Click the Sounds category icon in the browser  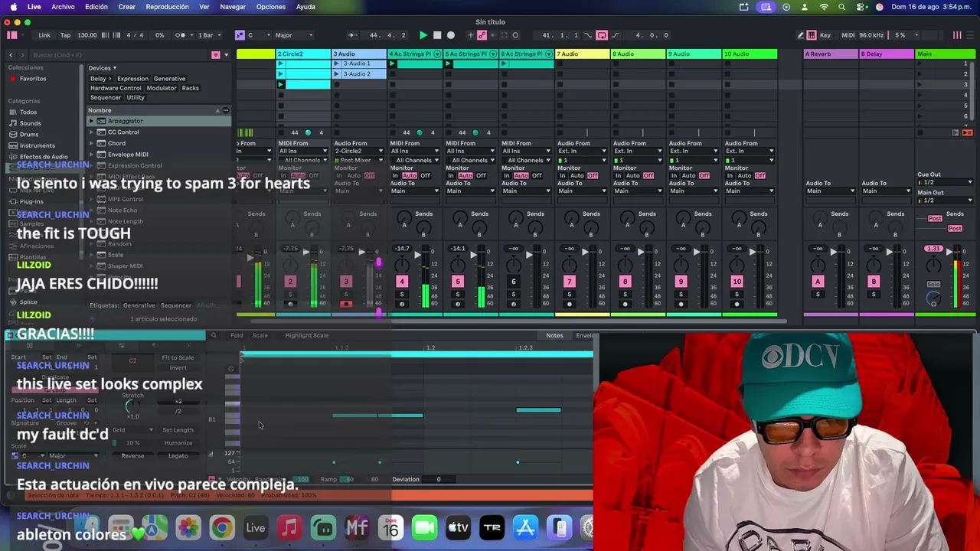coord(13,123)
